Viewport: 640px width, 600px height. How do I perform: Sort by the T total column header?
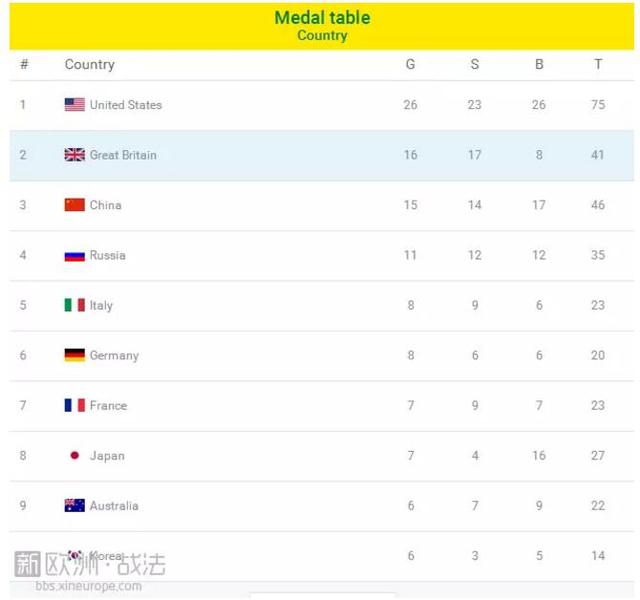click(x=598, y=64)
